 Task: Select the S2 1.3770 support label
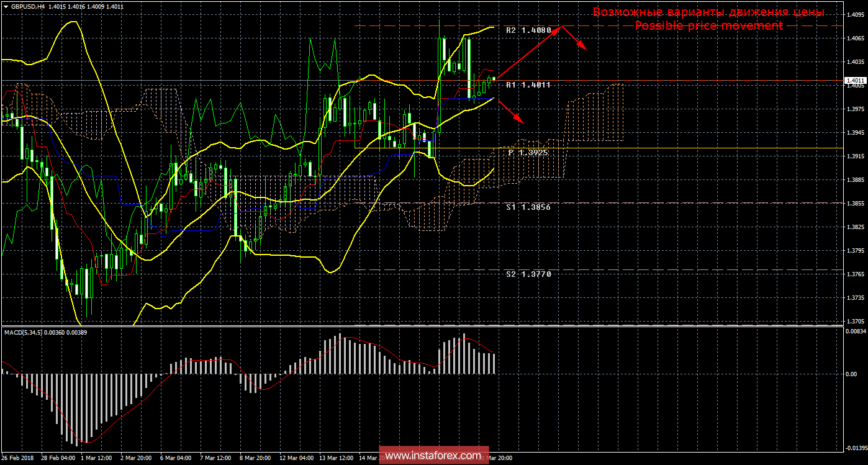click(528, 274)
